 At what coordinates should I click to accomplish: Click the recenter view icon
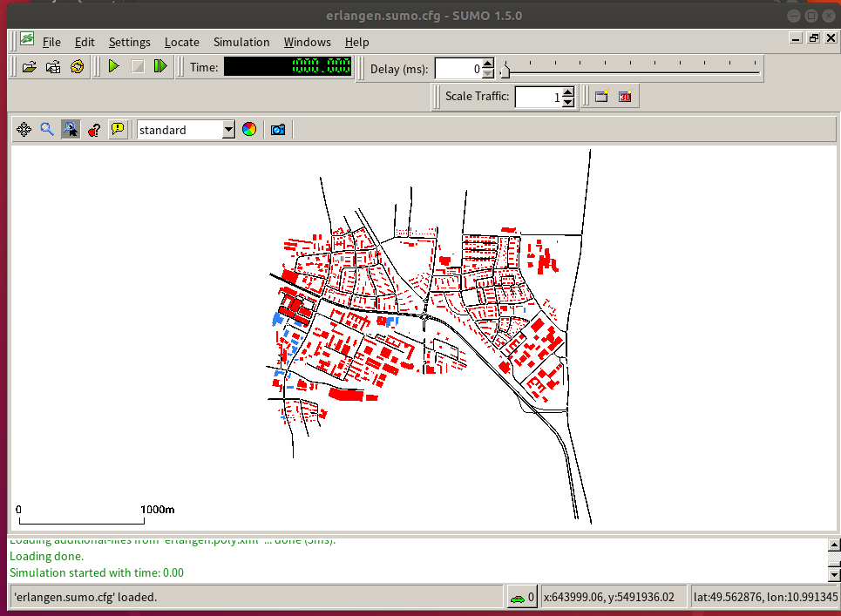tap(24, 130)
